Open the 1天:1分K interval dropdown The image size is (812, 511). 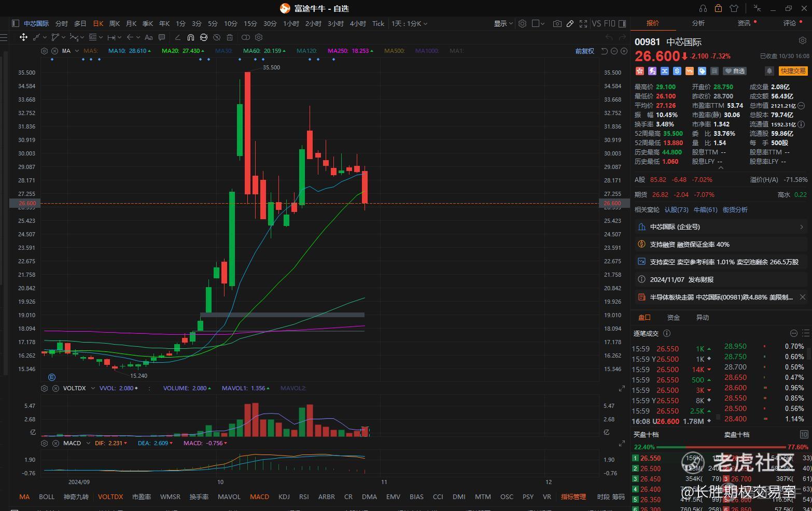coord(409,23)
